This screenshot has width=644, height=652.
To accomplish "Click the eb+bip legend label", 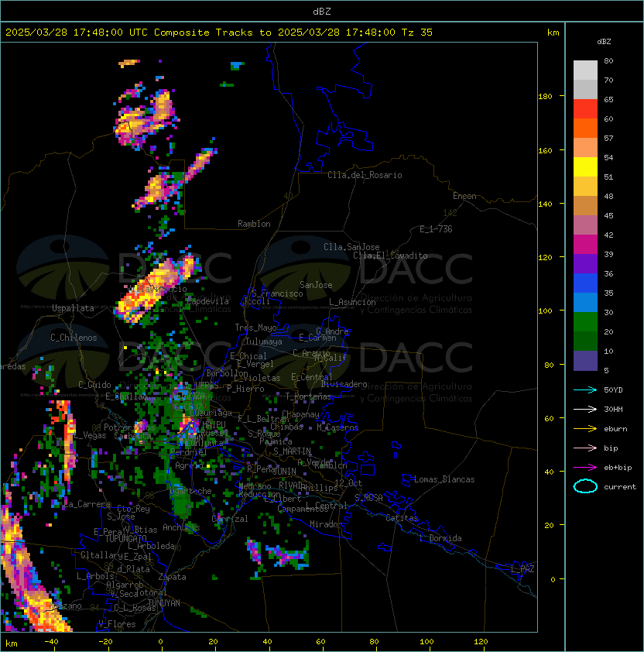I will coord(618,468).
